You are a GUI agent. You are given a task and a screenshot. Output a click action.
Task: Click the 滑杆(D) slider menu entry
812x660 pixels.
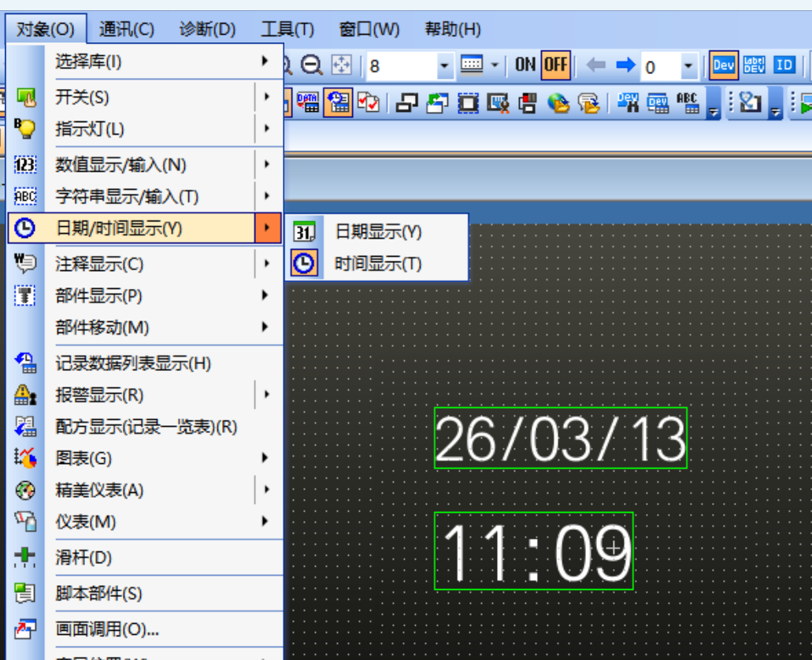(x=83, y=558)
